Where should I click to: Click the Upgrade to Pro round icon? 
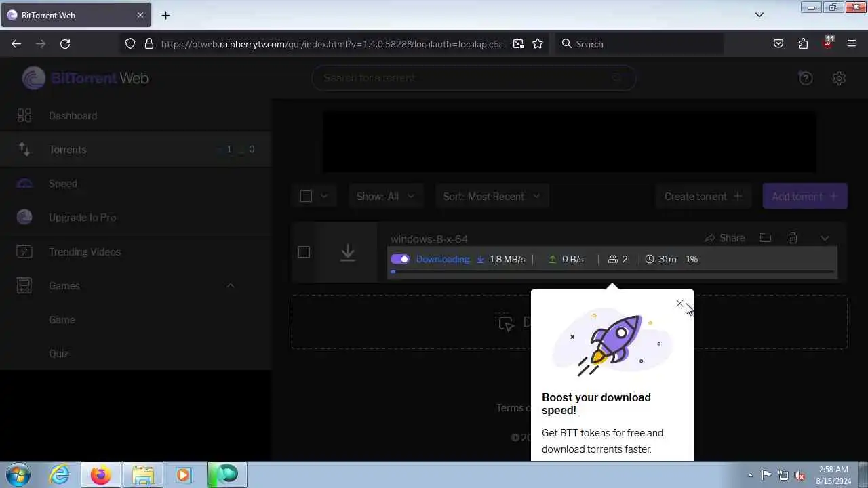(24, 218)
